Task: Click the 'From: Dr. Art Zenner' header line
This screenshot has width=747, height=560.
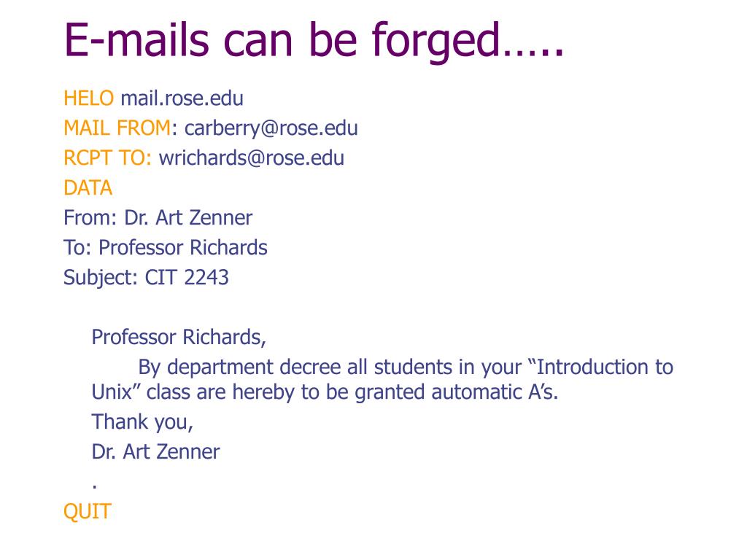Action: pyautogui.click(x=158, y=217)
